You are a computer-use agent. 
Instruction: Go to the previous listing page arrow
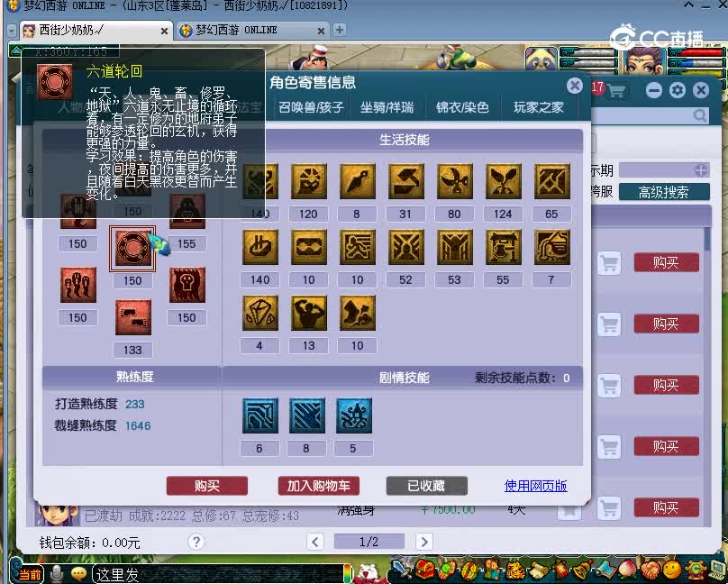tap(315, 542)
